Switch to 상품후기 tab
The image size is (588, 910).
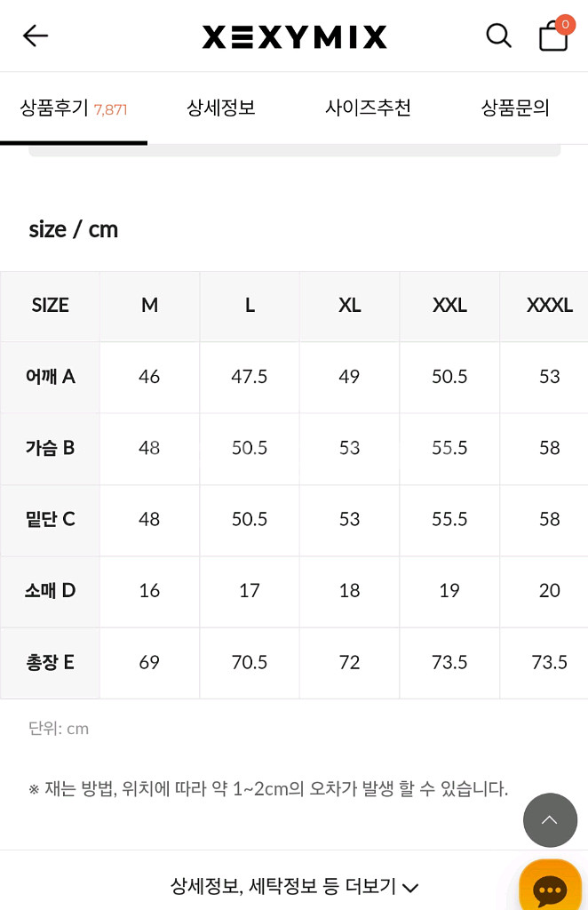[x=55, y=108]
